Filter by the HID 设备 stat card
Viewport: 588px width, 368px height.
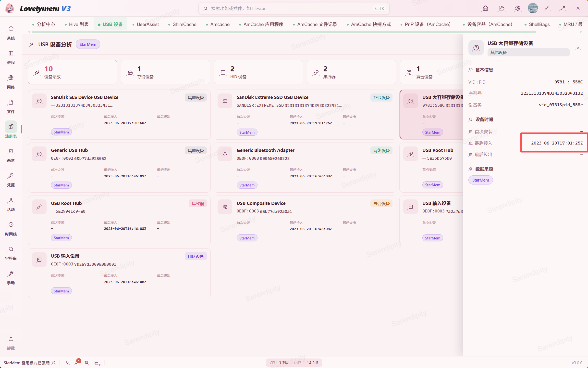tap(258, 72)
